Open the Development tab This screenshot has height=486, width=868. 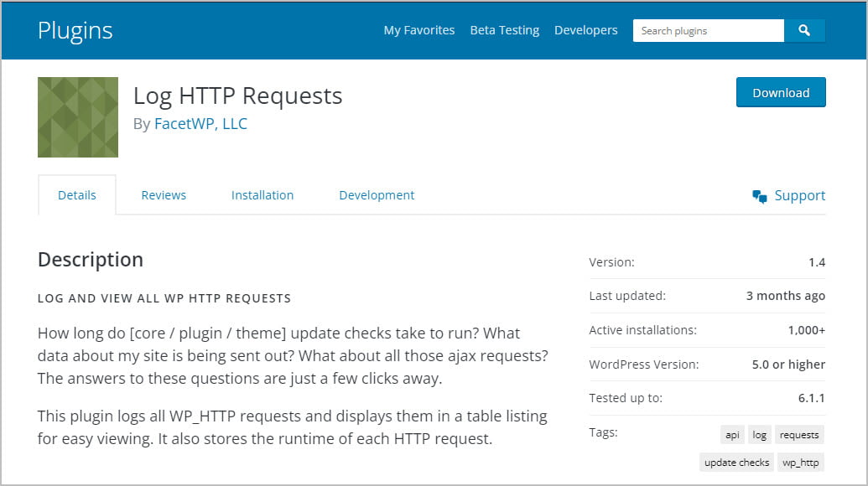pos(377,194)
